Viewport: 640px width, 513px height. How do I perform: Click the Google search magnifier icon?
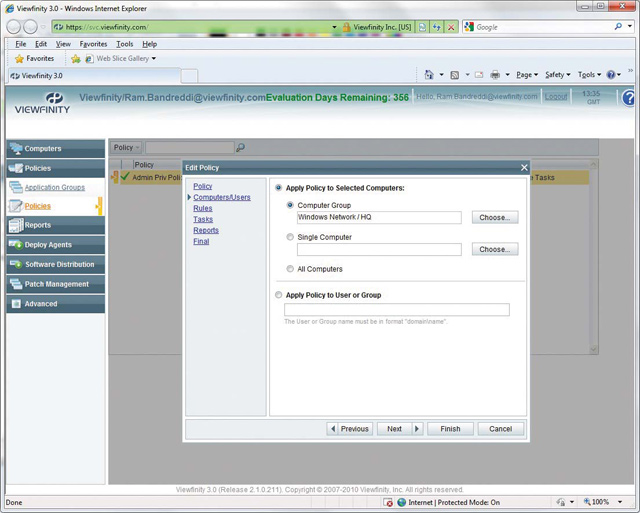pos(618,27)
